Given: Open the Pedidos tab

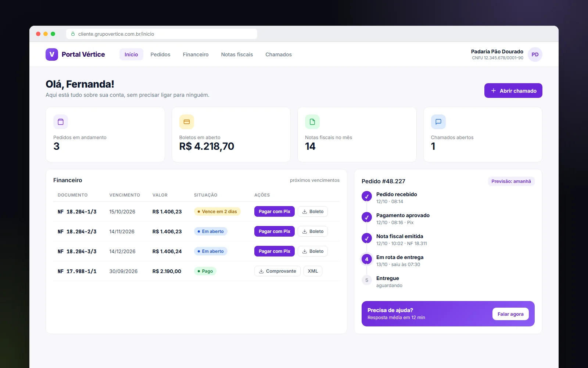Looking at the screenshot, I should [160, 54].
